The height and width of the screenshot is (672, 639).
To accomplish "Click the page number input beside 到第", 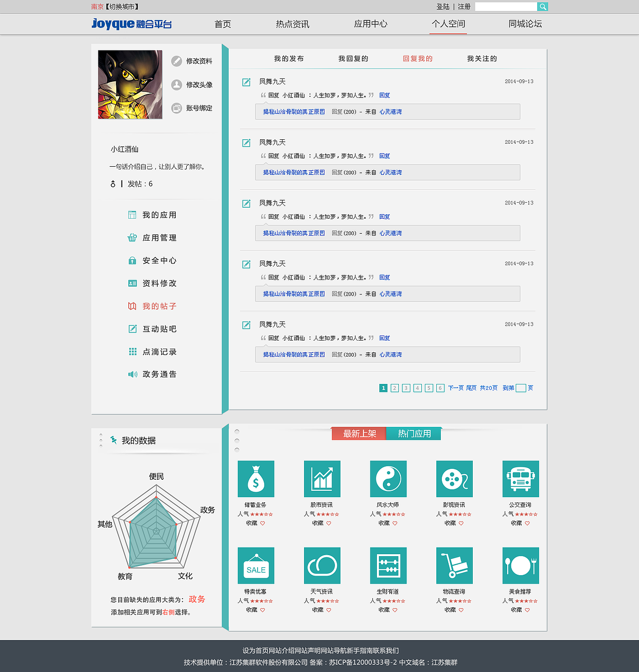I will (x=521, y=387).
